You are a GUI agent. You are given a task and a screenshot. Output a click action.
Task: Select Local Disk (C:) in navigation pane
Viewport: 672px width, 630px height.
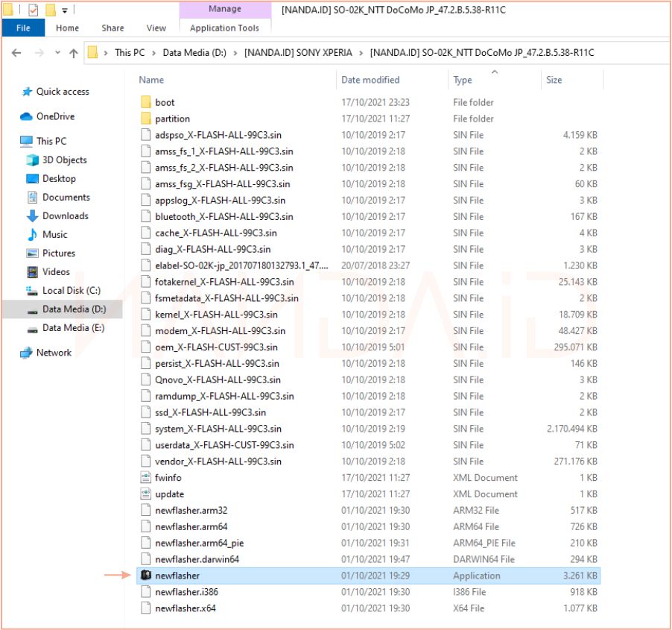(71, 291)
